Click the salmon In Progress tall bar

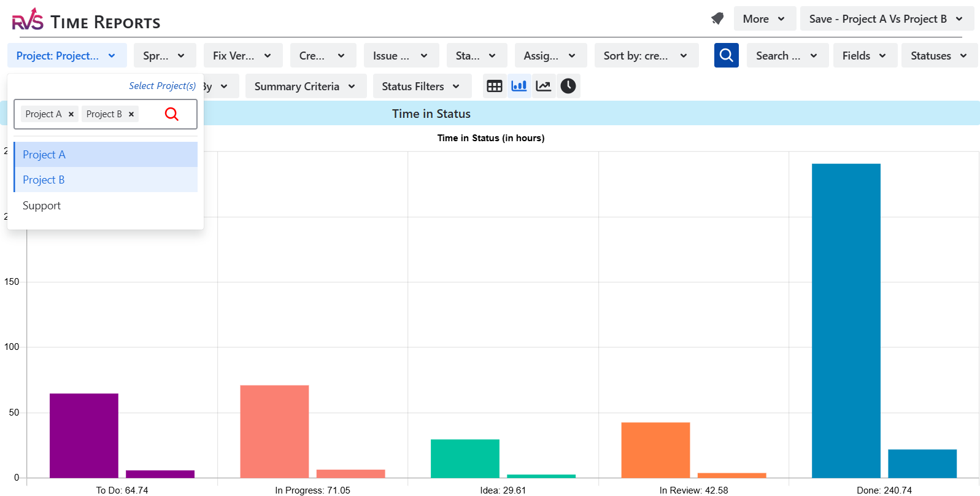[274, 431]
